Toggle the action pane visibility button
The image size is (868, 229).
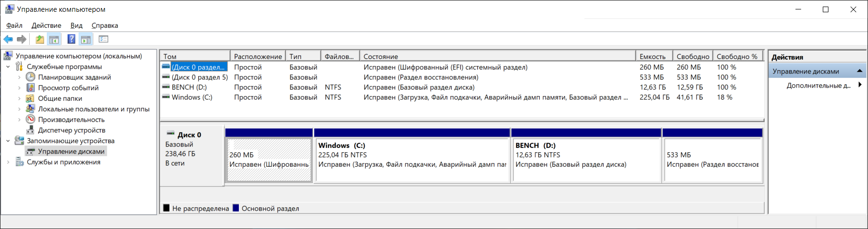(x=86, y=39)
